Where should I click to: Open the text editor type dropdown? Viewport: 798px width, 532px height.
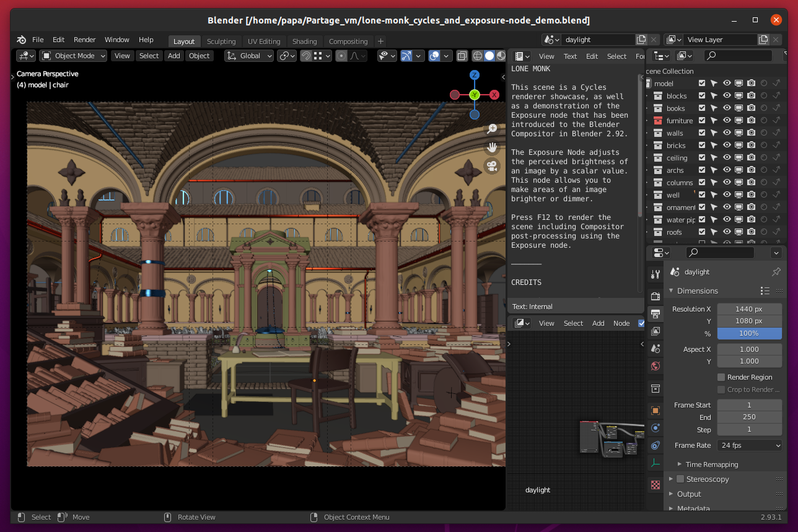click(x=522, y=56)
